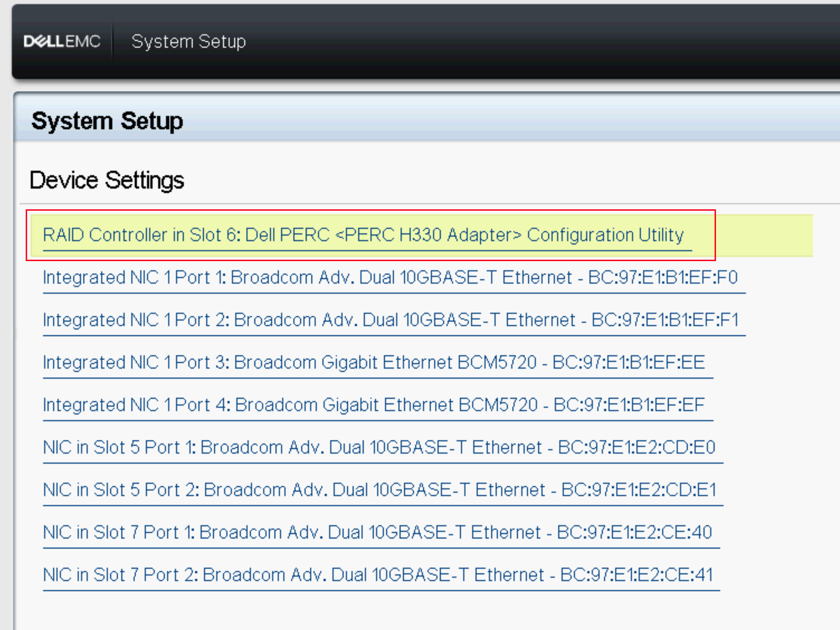840x630 pixels.
Task: Click the bold System Setup page heading
Action: pyautogui.click(x=107, y=121)
